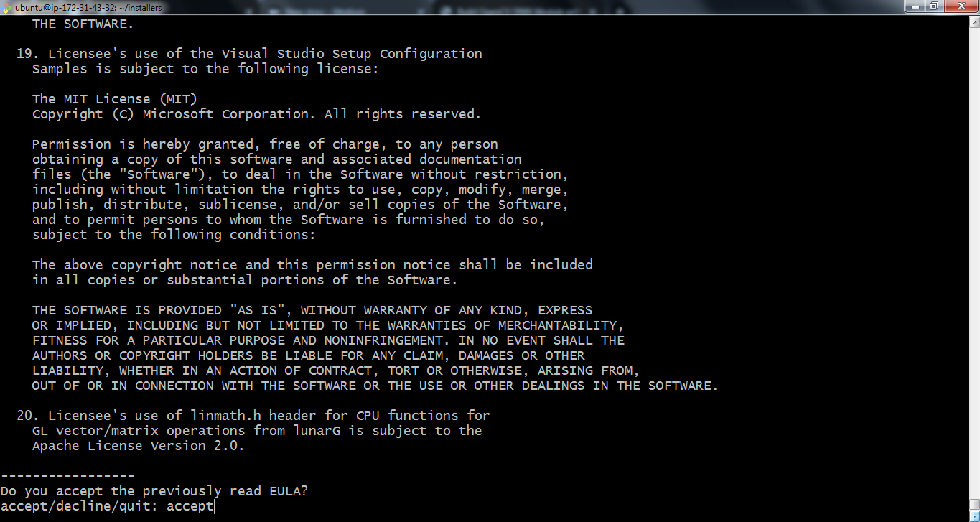Viewport: 980px width, 522px height.
Task: Minimize the PuTTY terminal window
Action: (x=914, y=6)
